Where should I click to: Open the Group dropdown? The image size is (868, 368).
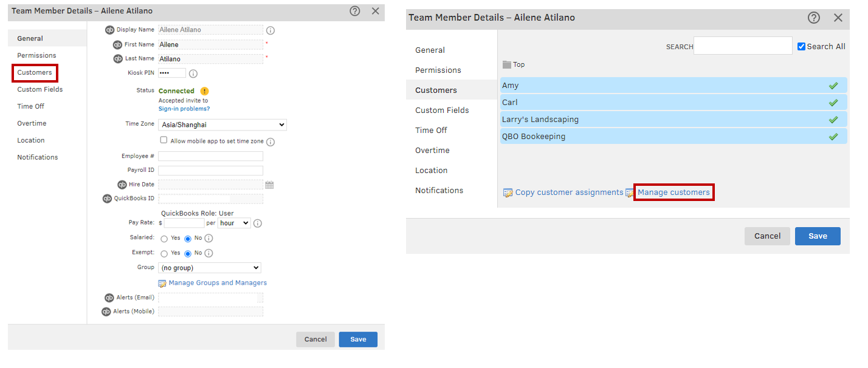(209, 268)
